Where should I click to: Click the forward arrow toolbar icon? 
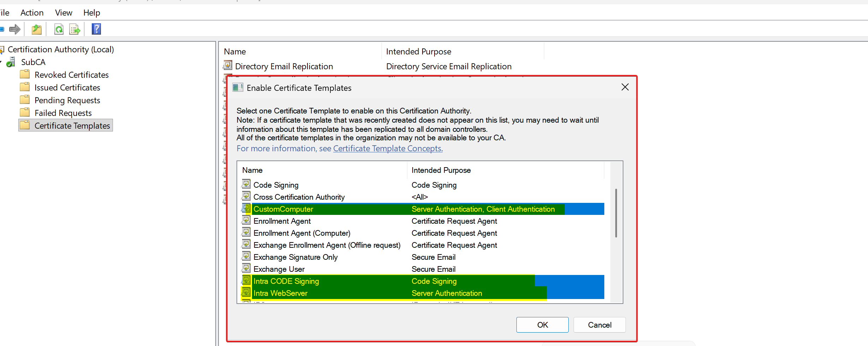[x=15, y=29]
